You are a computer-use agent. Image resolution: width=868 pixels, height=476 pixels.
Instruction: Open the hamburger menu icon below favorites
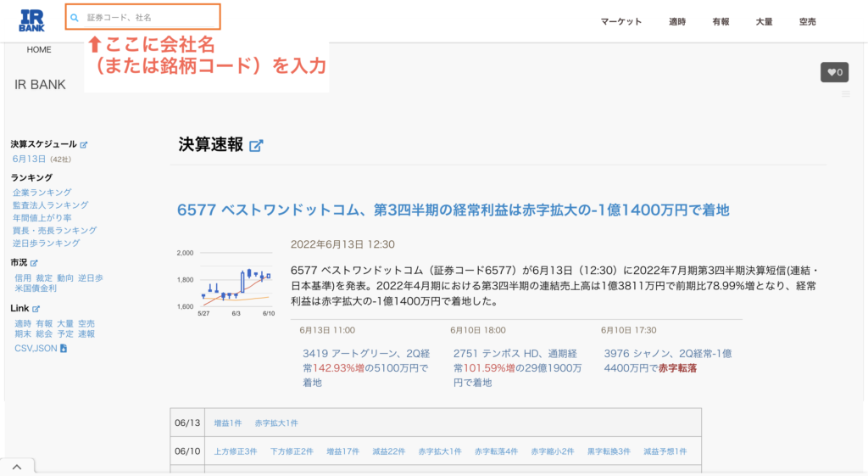pos(846,94)
